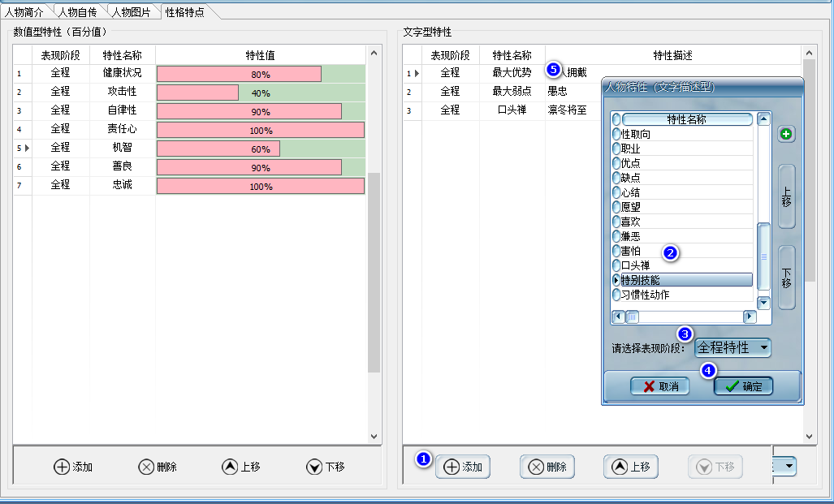Click the tall 下移 button in the trait dialog
This screenshot has height=504, width=834.
786,278
